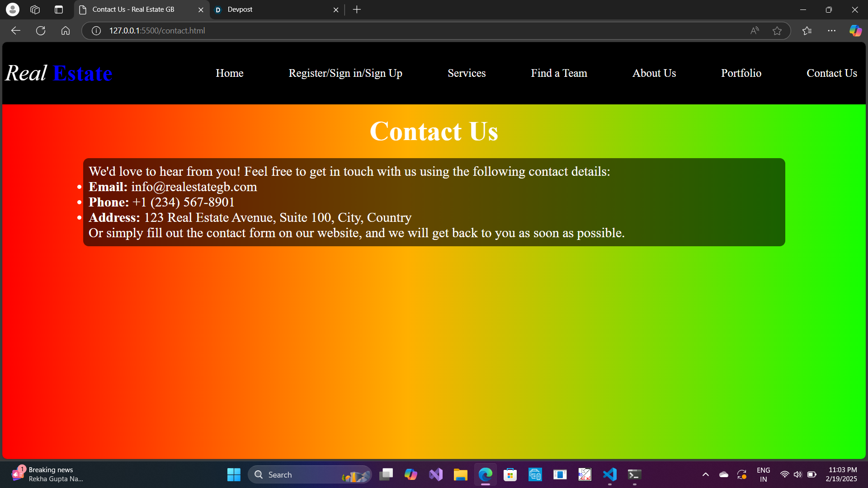The image size is (868, 488).
Task: Open Visual Studio Code from taskbar
Action: (609, 474)
